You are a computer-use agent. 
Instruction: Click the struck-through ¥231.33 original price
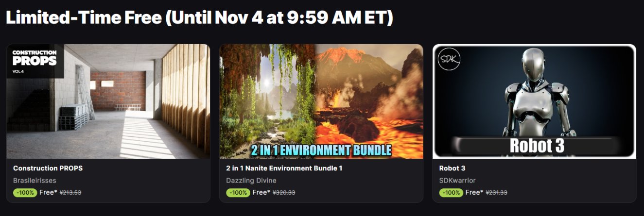(497, 193)
